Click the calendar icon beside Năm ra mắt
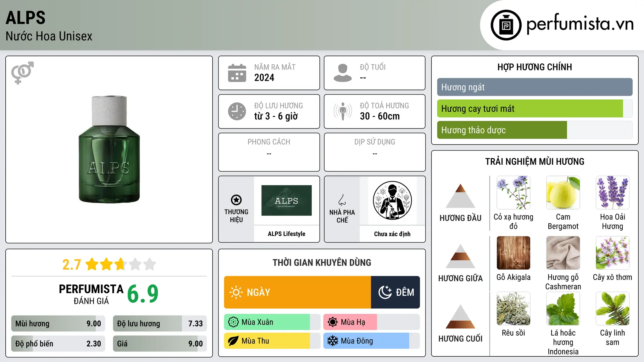The image size is (644, 362). coord(237,73)
